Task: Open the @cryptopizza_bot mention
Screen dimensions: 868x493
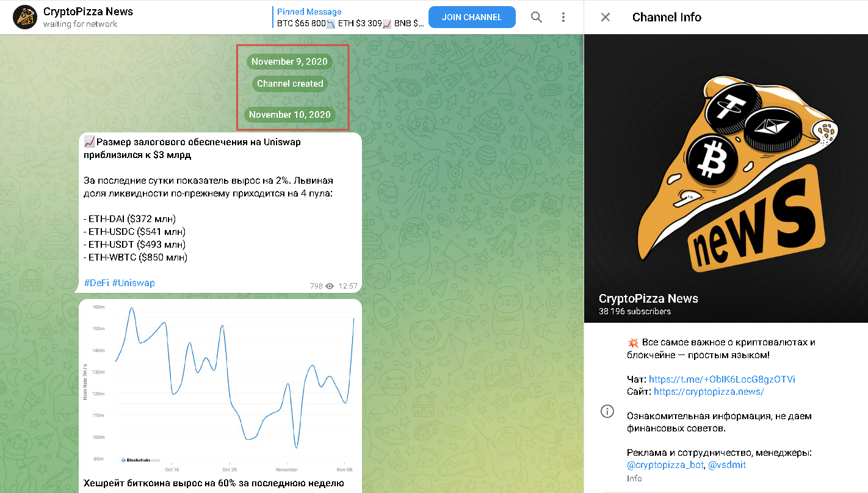Action: point(665,465)
